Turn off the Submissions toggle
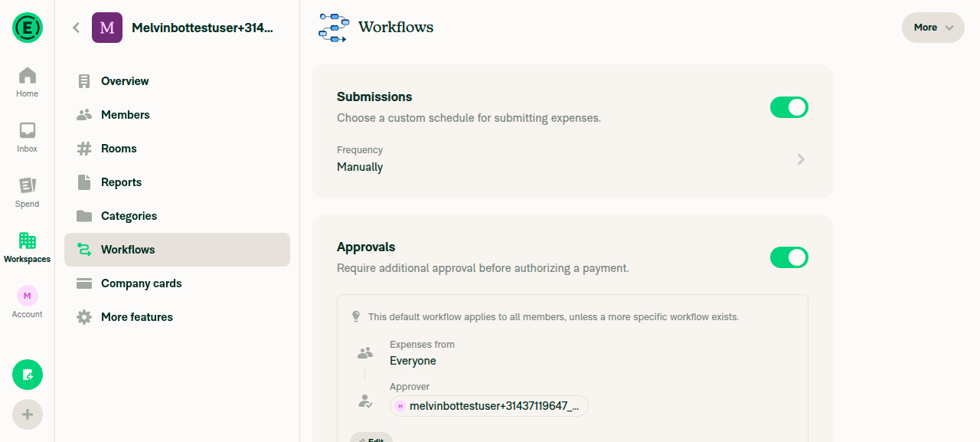980x442 pixels. [x=789, y=107]
